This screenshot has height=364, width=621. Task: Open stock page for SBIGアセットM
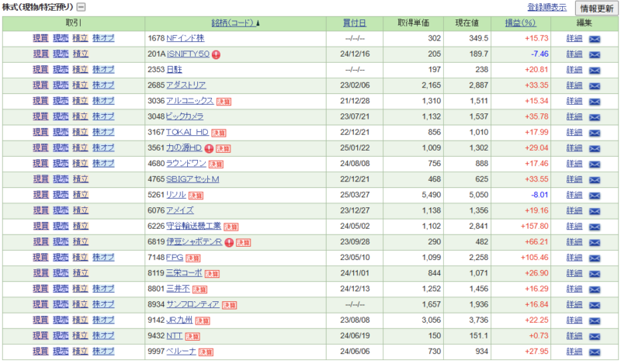click(193, 179)
